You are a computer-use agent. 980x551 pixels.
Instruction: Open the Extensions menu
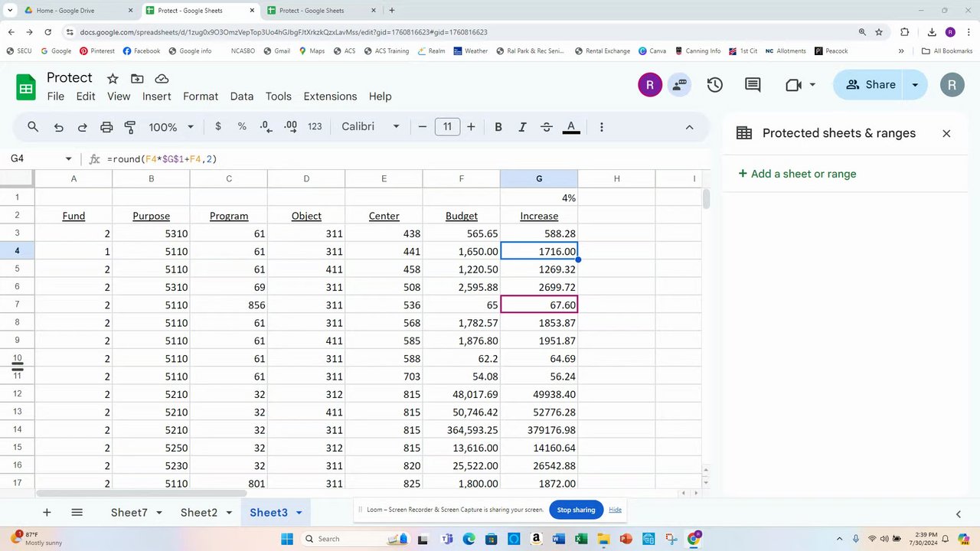point(330,96)
